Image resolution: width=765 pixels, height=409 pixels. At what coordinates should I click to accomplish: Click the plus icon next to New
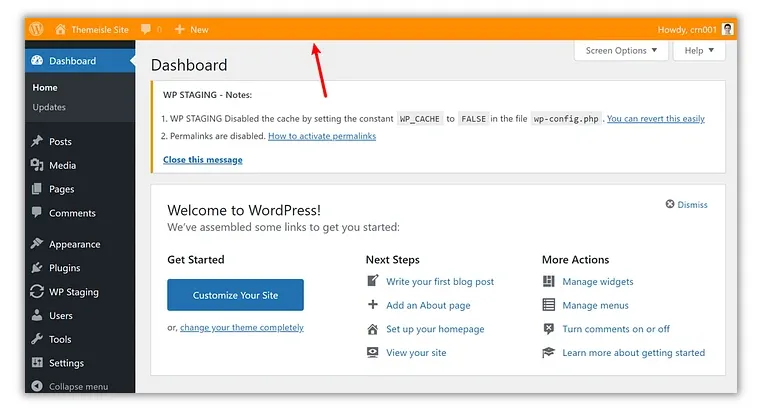coord(180,29)
